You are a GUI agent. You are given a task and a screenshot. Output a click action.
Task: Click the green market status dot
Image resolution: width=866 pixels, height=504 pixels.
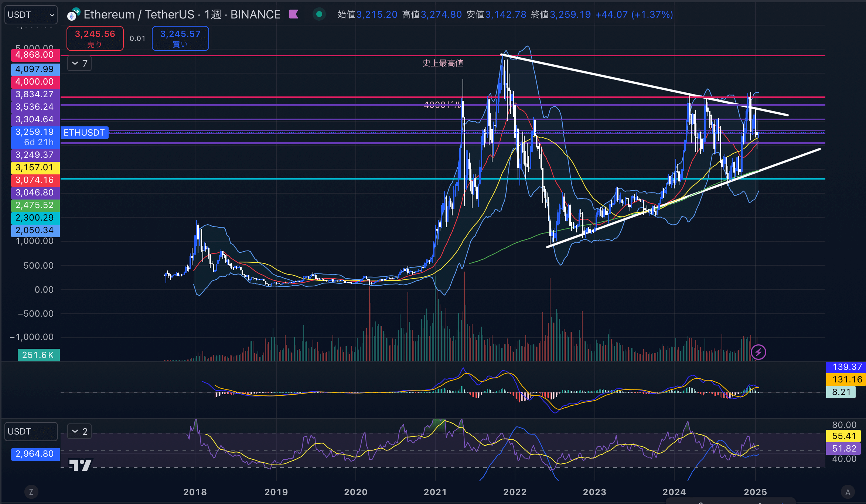[319, 14]
